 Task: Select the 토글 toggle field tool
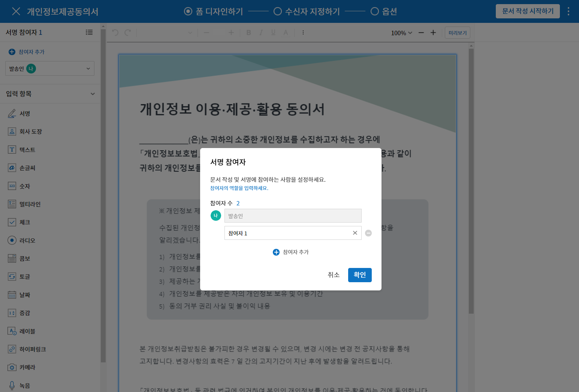tap(19, 277)
